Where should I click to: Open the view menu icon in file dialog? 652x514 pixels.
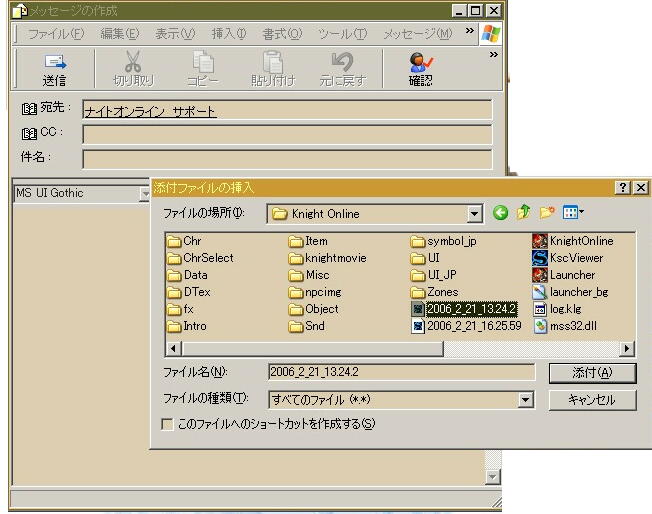(573, 213)
